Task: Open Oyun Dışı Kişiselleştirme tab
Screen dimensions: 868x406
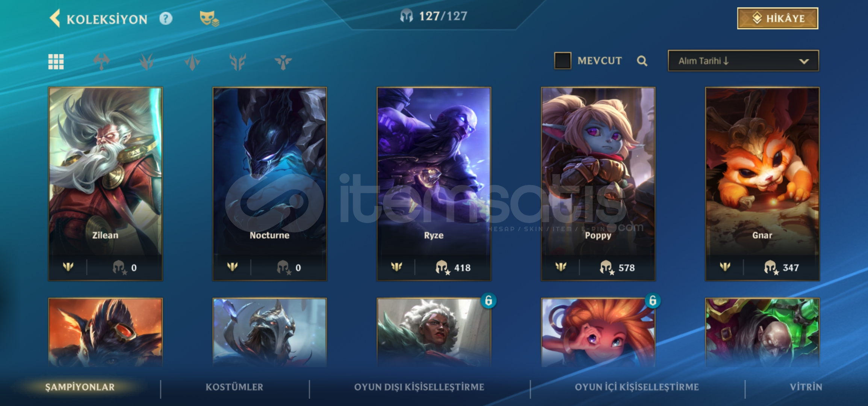Action: pos(419,387)
